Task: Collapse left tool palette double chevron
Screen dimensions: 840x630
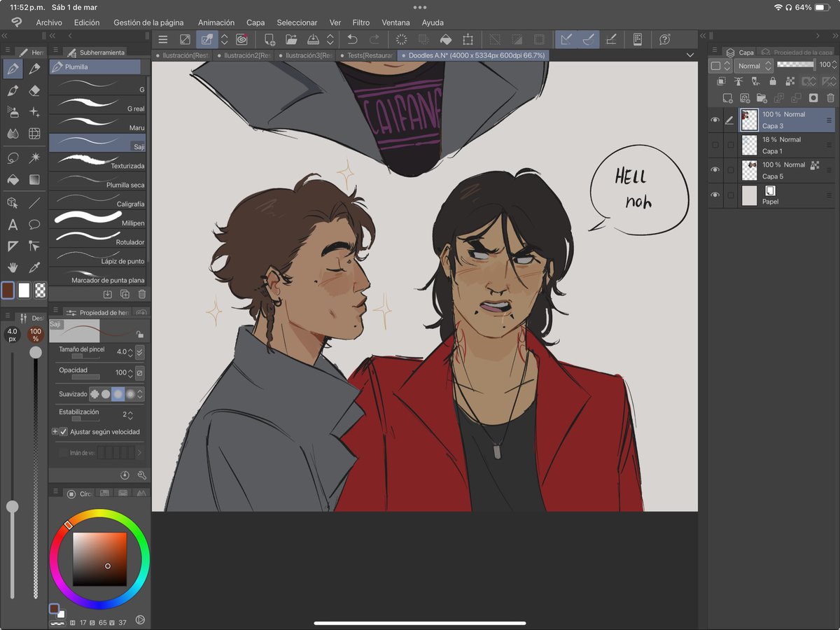Action: tap(5, 35)
